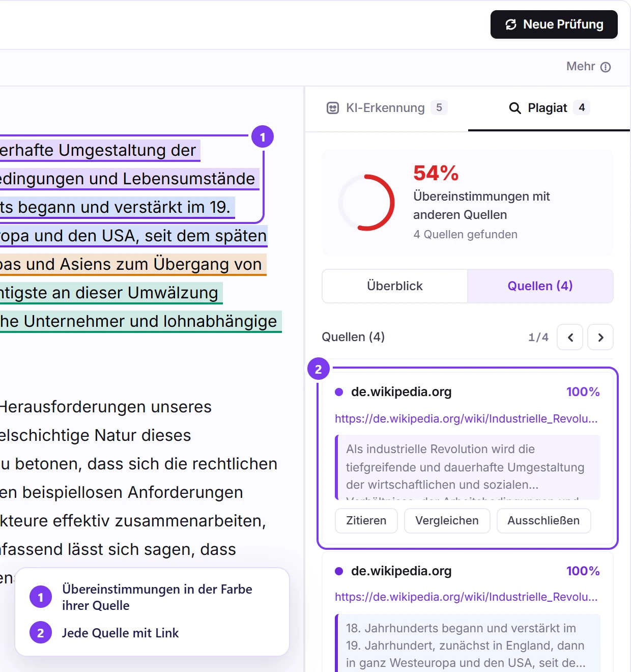The height and width of the screenshot is (672, 631).
Task: Click 'Übereinstimmungen mit anderen Quellen' label
Action: pyautogui.click(x=481, y=206)
